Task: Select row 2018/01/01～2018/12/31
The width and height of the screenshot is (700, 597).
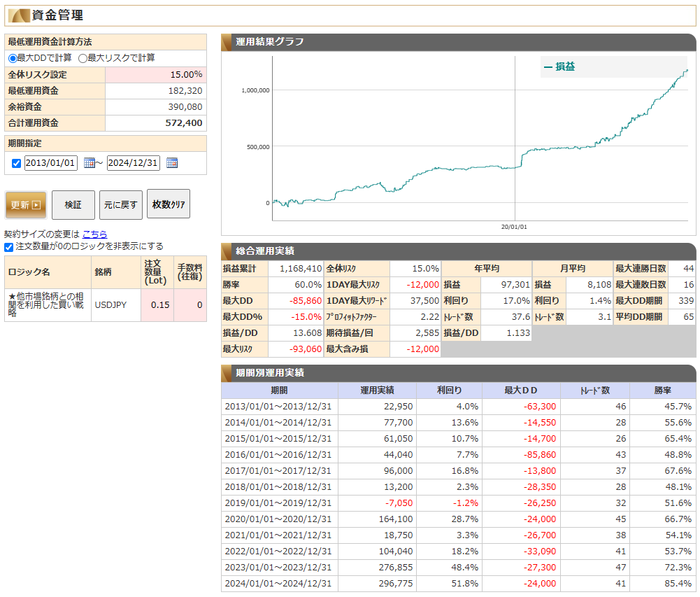Action: (x=459, y=487)
